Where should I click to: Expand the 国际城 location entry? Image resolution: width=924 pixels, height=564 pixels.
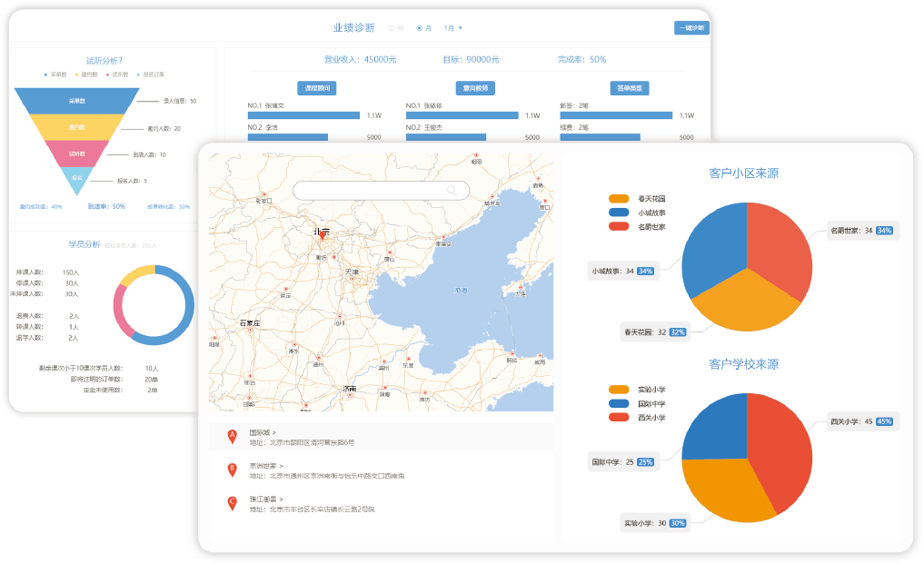265,433
